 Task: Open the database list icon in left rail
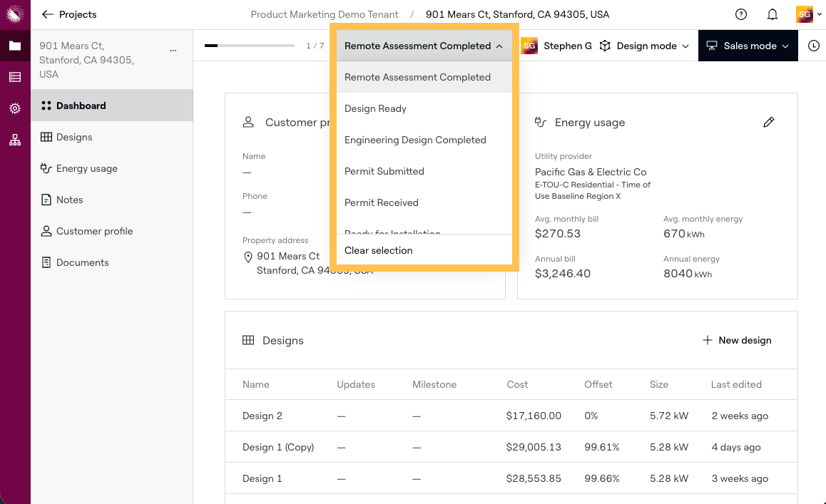15,78
